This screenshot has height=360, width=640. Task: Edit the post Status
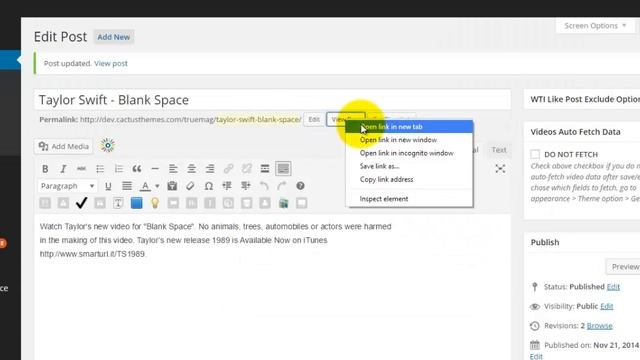click(613, 287)
